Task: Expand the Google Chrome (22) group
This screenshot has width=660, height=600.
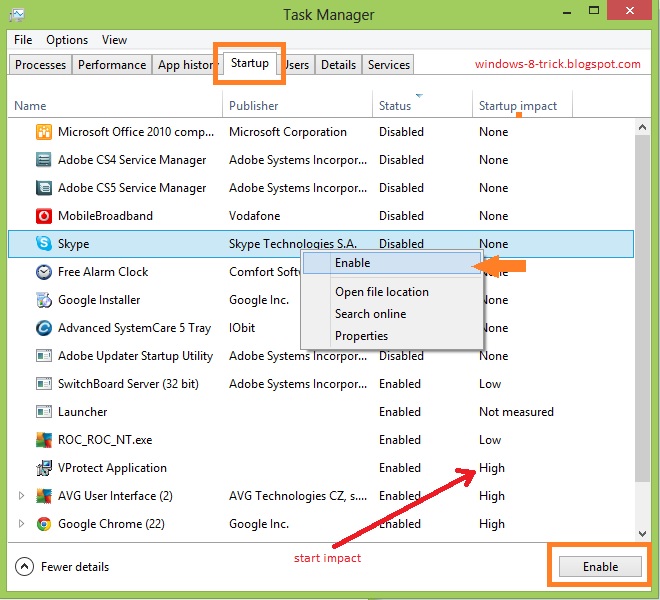Action: click(x=21, y=524)
